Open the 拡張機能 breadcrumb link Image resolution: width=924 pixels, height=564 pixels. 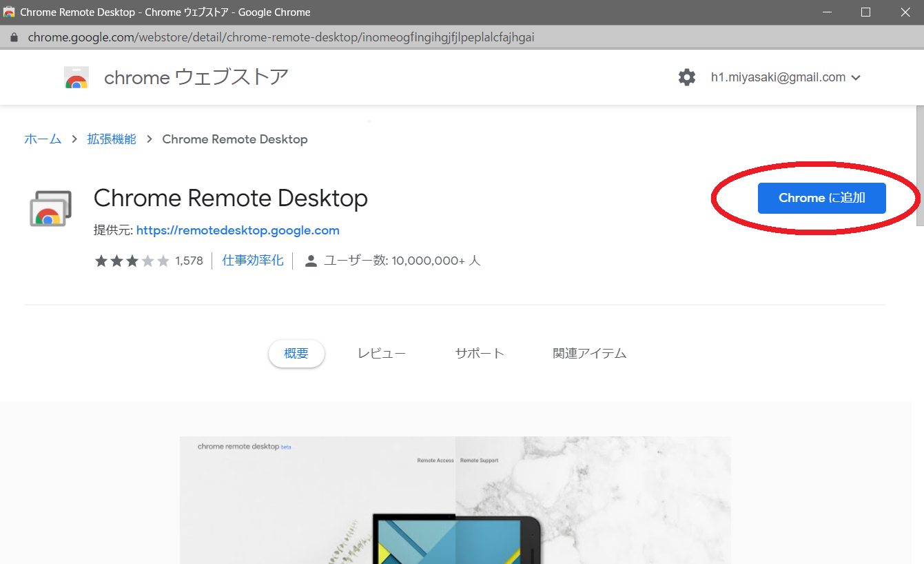point(112,139)
